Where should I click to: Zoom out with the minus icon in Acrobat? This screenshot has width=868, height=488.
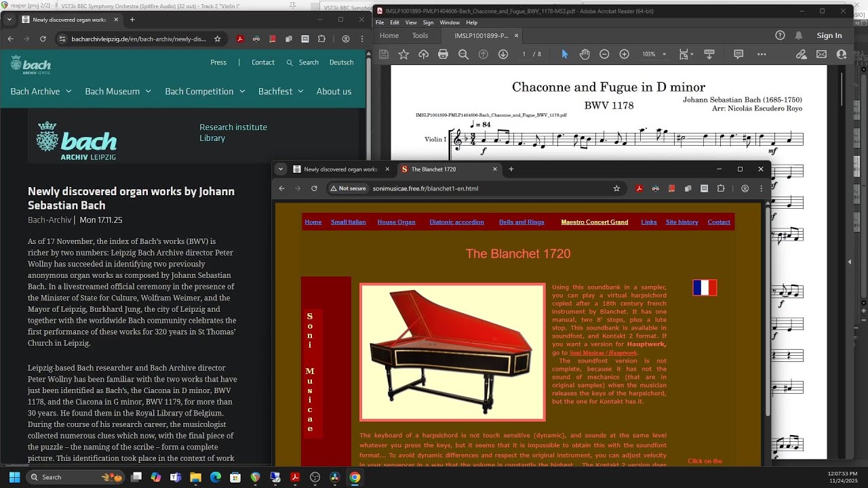(604, 54)
